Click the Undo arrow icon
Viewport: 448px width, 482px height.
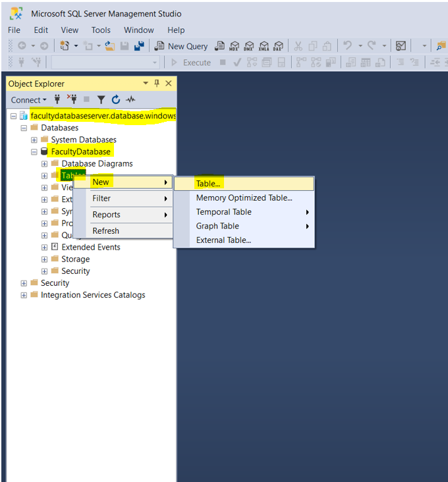(348, 45)
